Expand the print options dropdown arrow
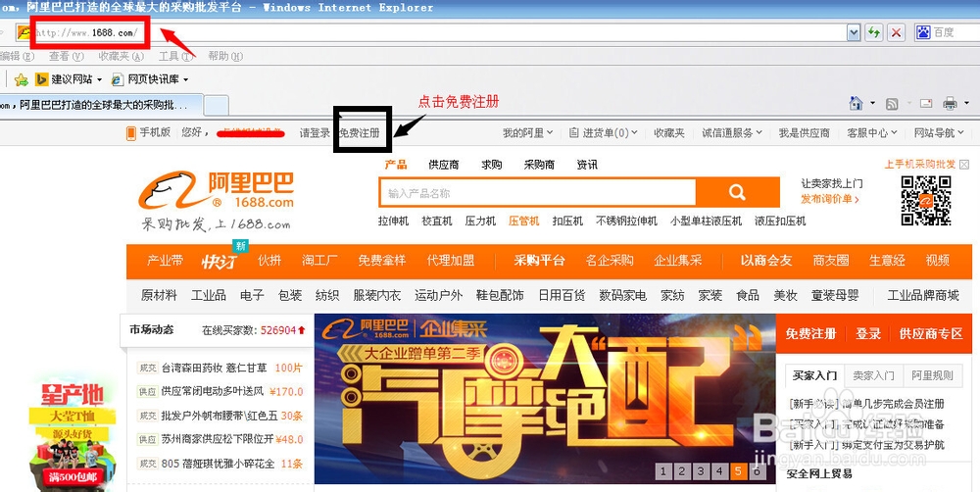Image resolution: width=980 pixels, height=492 pixels. click(x=966, y=103)
